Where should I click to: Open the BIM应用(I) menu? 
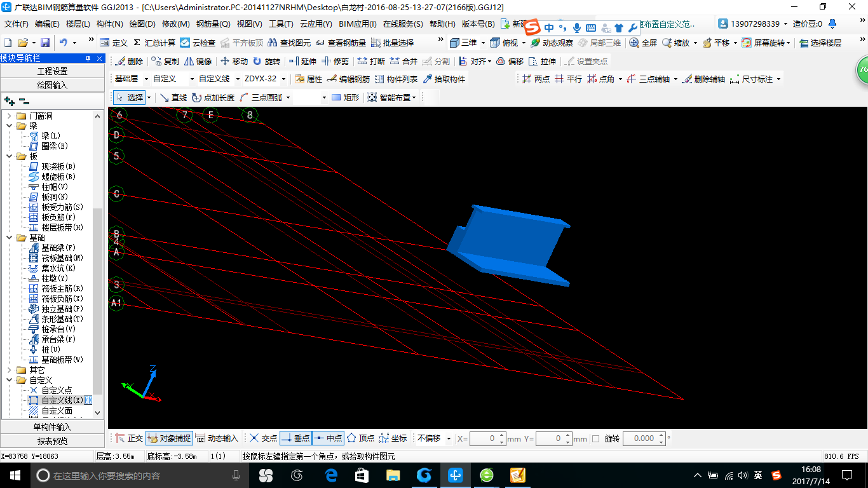point(358,24)
